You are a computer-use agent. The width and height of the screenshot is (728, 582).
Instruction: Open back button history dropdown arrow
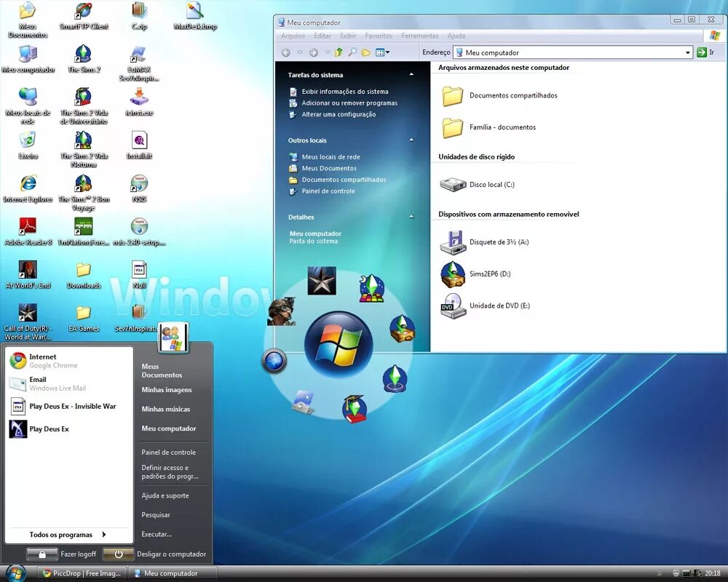[300, 52]
